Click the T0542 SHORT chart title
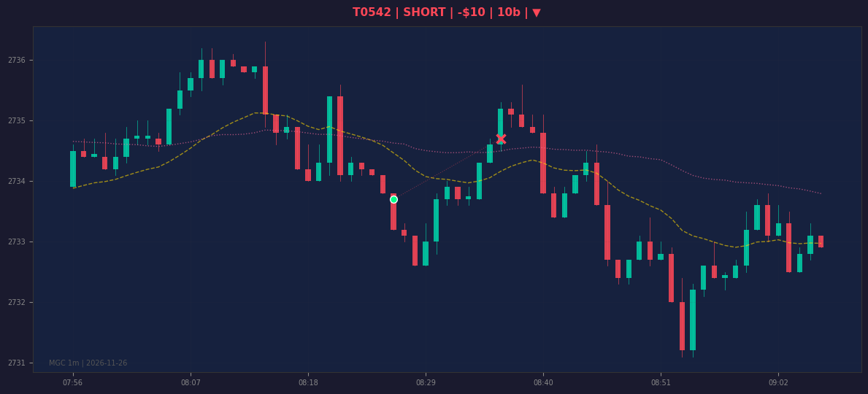The width and height of the screenshot is (868, 394). (446, 12)
